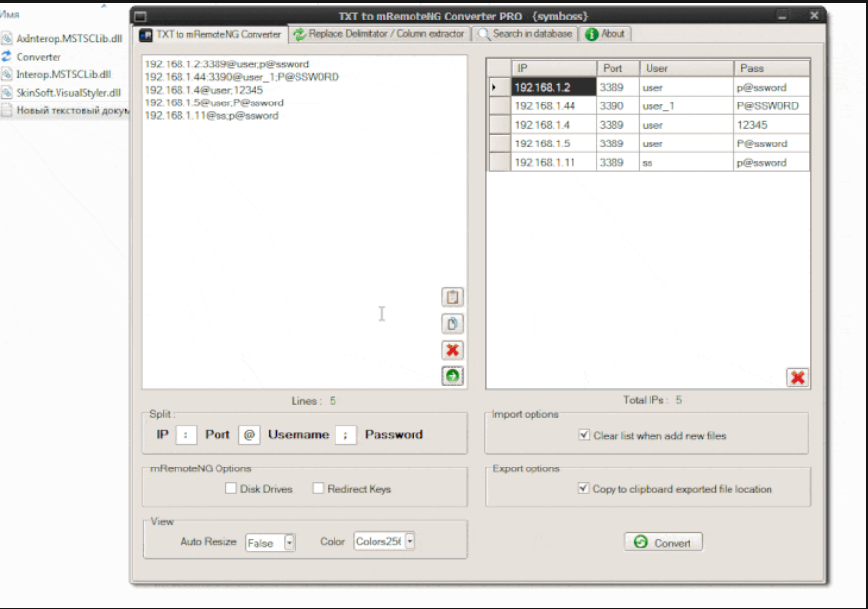Image resolution: width=868 pixels, height=609 pixels.
Task: Select AxInterop.MSTSCLib.dll file name in Explorer
Action: tap(69, 38)
